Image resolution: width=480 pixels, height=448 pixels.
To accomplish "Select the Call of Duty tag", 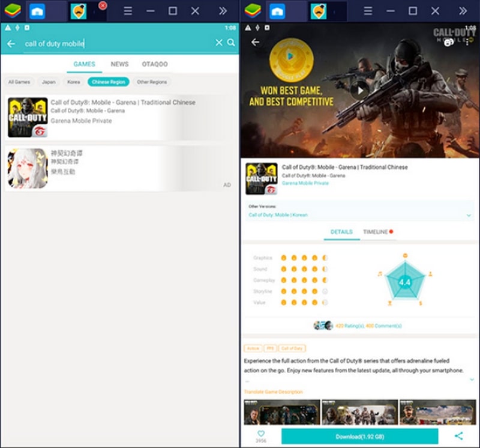I will pyautogui.click(x=292, y=348).
